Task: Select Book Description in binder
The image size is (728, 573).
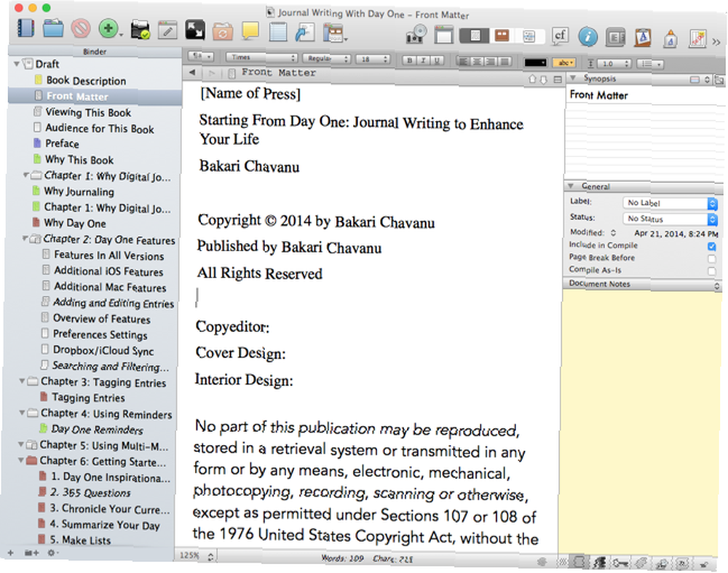Action: pyautogui.click(x=86, y=80)
